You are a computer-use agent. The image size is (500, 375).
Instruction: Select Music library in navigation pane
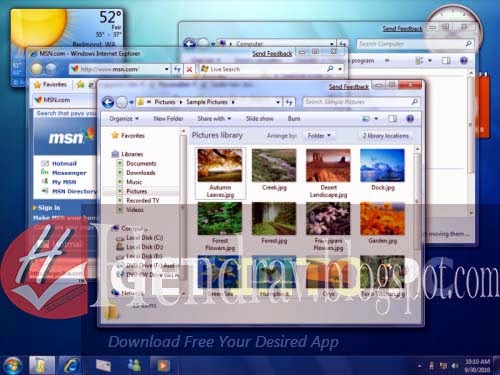[134, 182]
